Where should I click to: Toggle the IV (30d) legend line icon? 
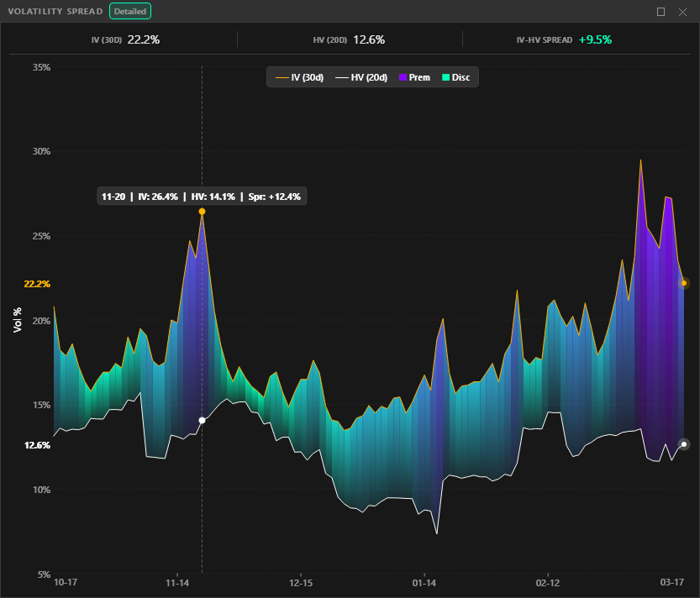[x=282, y=76]
